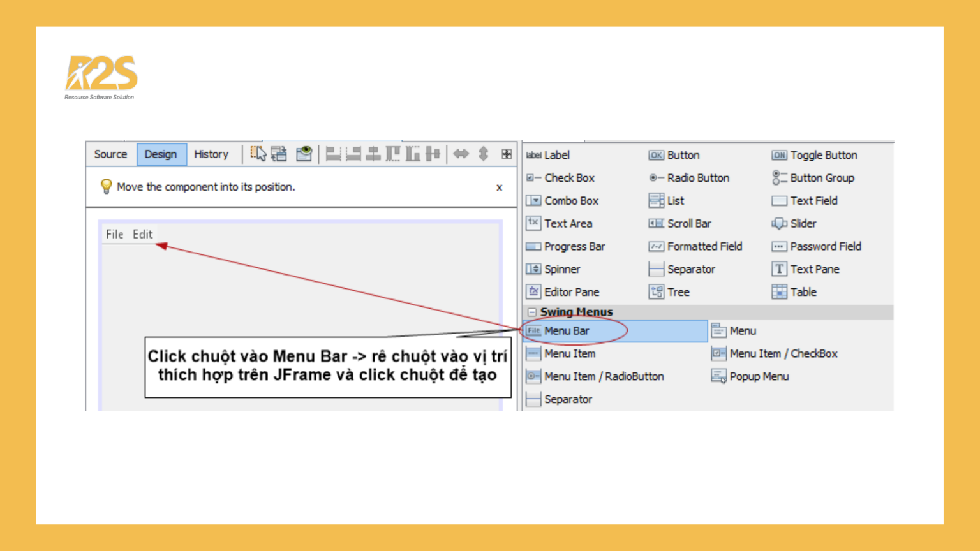Open the File menu on the JFrame
980x551 pixels.
point(115,234)
